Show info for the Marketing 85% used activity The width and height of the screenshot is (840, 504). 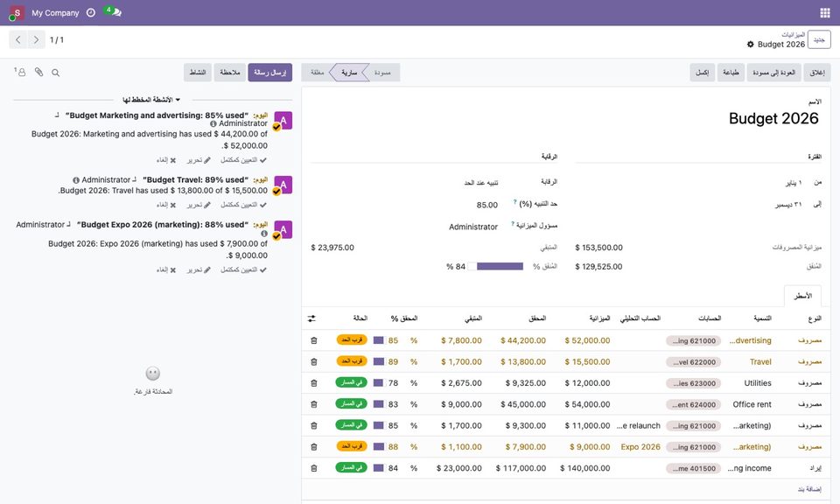pos(213,123)
